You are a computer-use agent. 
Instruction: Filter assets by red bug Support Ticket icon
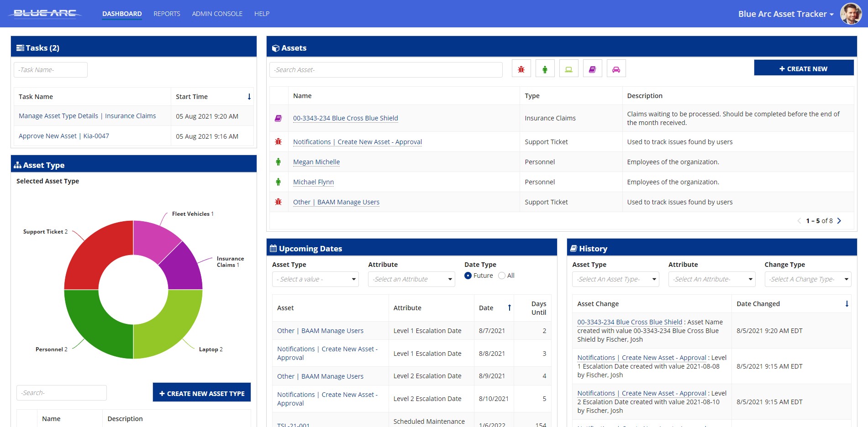[521, 69]
